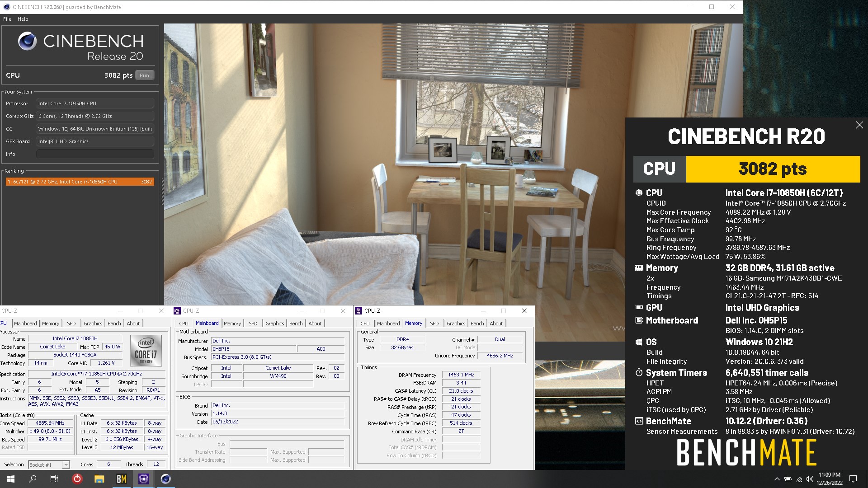Run the Cinebench CPU test
The height and width of the screenshot is (488, 868).
(145, 75)
